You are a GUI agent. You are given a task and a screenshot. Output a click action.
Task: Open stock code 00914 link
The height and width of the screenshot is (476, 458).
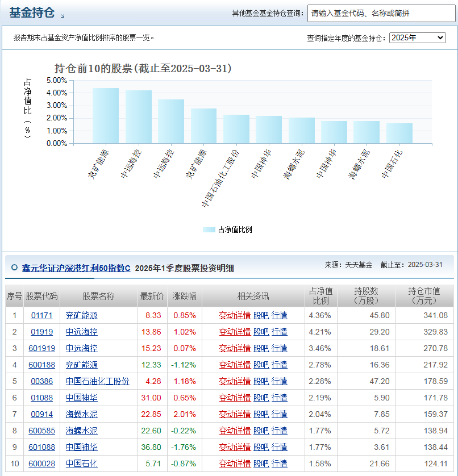pyautogui.click(x=42, y=414)
